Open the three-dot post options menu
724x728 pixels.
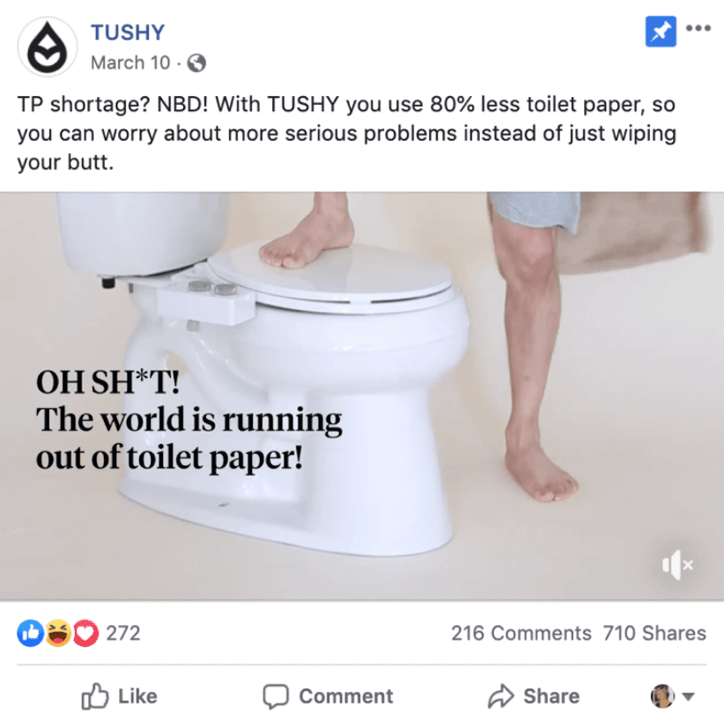(698, 28)
